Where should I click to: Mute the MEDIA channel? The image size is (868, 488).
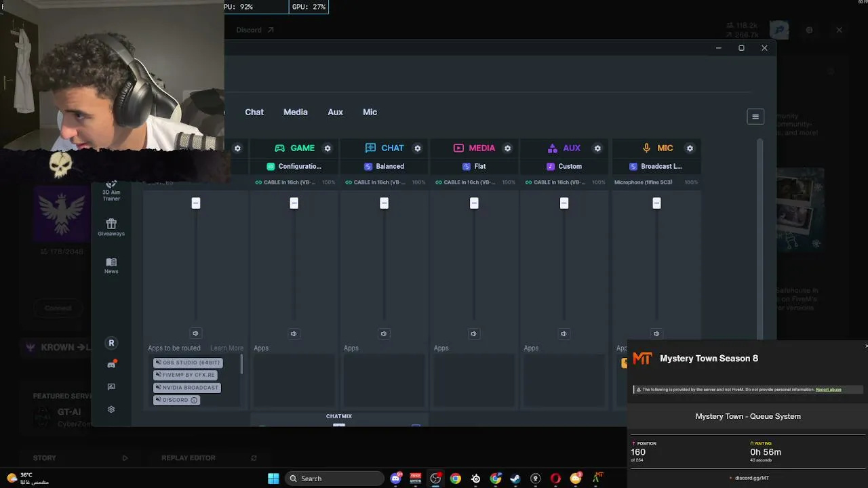coord(474,333)
